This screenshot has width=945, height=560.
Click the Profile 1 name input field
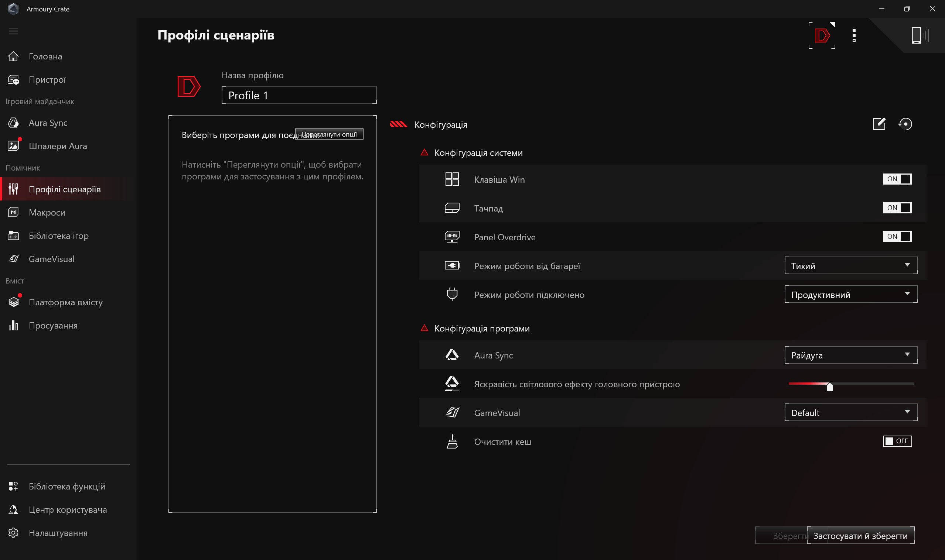pyautogui.click(x=298, y=96)
